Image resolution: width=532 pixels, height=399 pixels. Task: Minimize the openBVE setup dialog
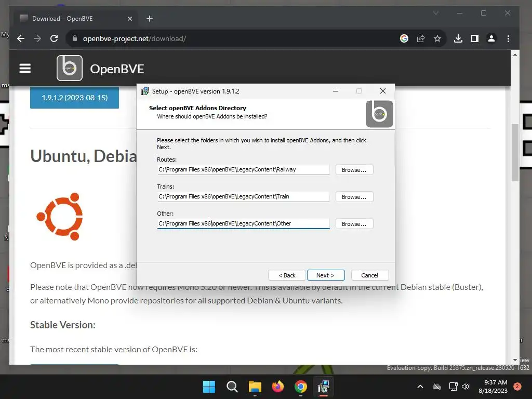(x=336, y=91)
